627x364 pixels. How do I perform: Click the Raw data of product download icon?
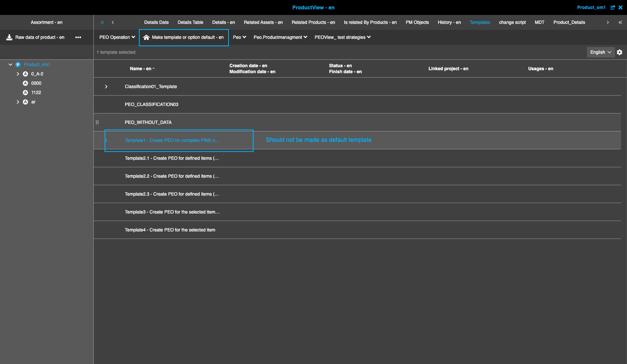(x=9, y=37)
